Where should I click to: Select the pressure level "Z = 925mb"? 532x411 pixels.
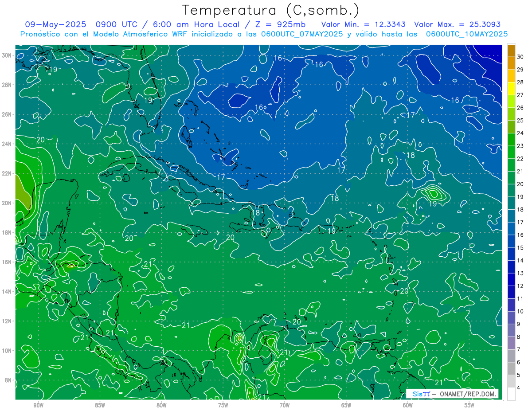tap(279, 24)
